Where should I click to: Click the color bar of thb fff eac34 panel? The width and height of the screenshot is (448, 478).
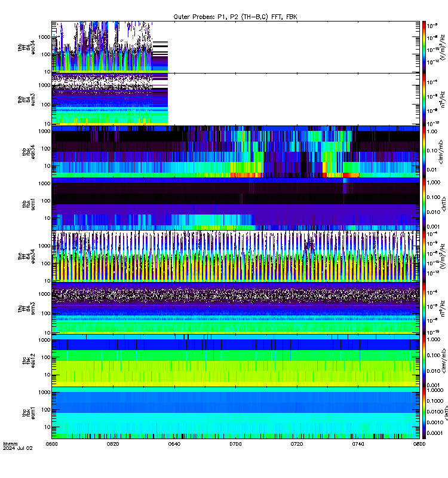pyautogui.click(x=424, y=47)
